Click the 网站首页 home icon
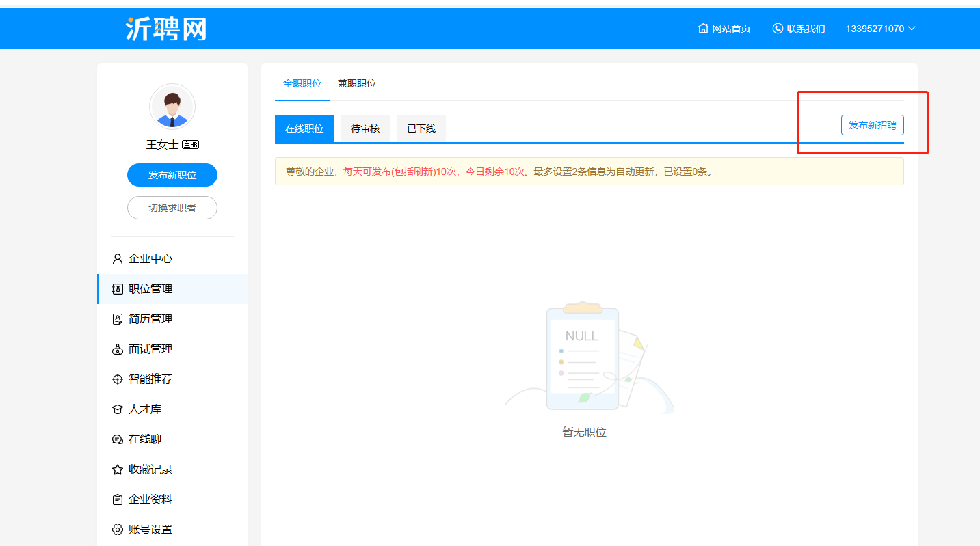Screen dimensions: 980x546 pos(703,29)
